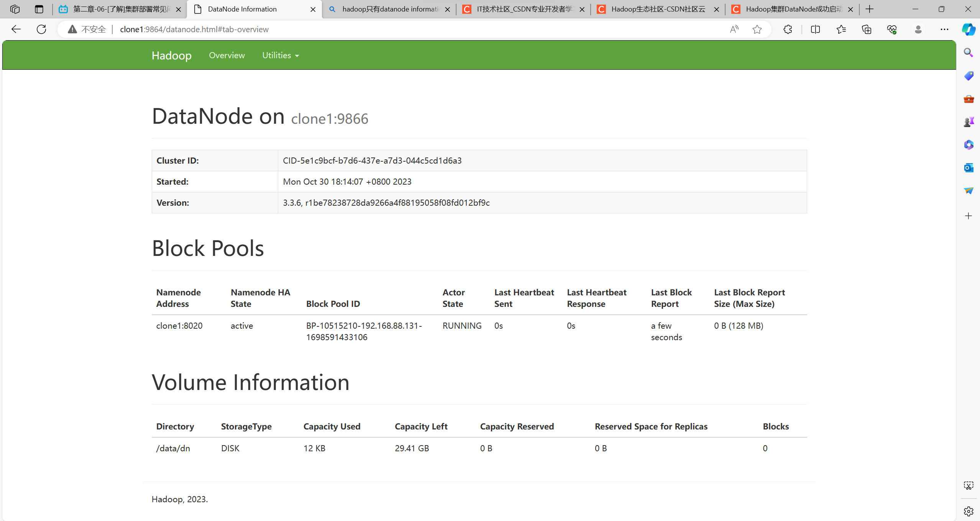Image resolution: width=980 pixels, height=521 pixels.
Task: Open the Overview nav link
Action: [x=227, y=56]
